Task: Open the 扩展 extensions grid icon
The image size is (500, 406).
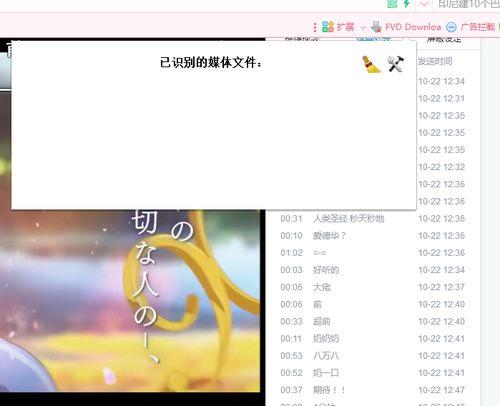Action: tap(328, 27)
